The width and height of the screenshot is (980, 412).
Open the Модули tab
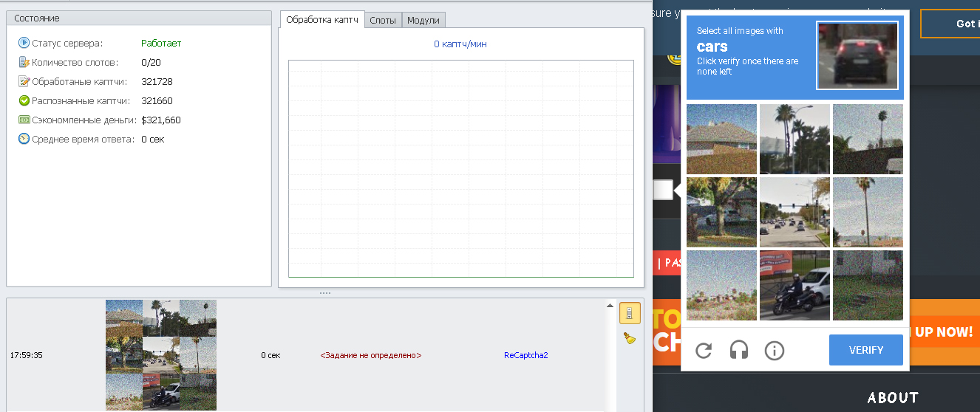(423, 21)
